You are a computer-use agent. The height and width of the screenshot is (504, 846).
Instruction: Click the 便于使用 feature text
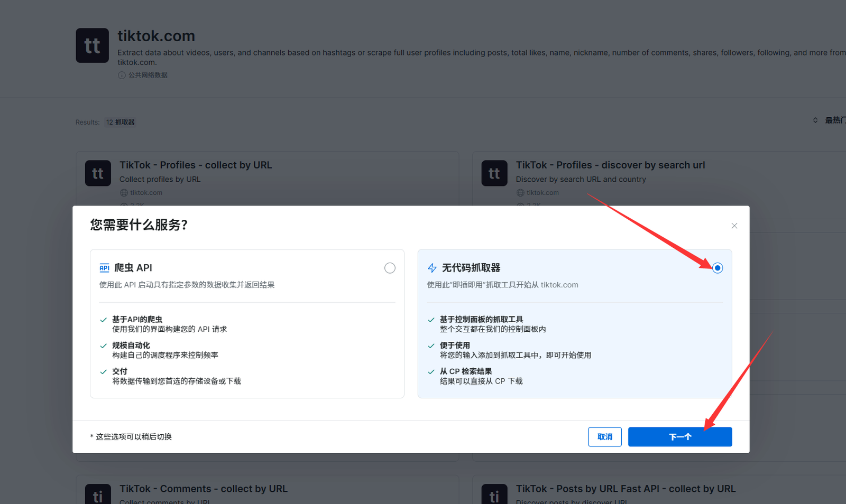pyautogui.click(x=455, y=346)
